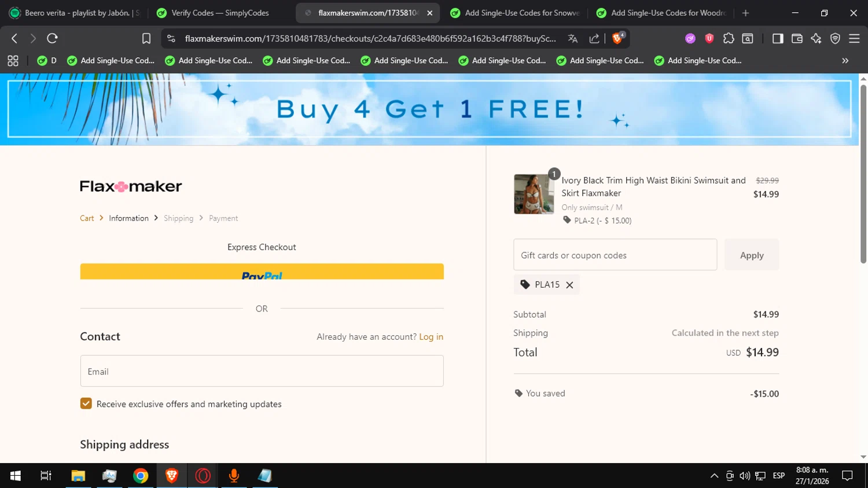Open the Windows Start menu
The image size is (868, 488).
point(16,476)
